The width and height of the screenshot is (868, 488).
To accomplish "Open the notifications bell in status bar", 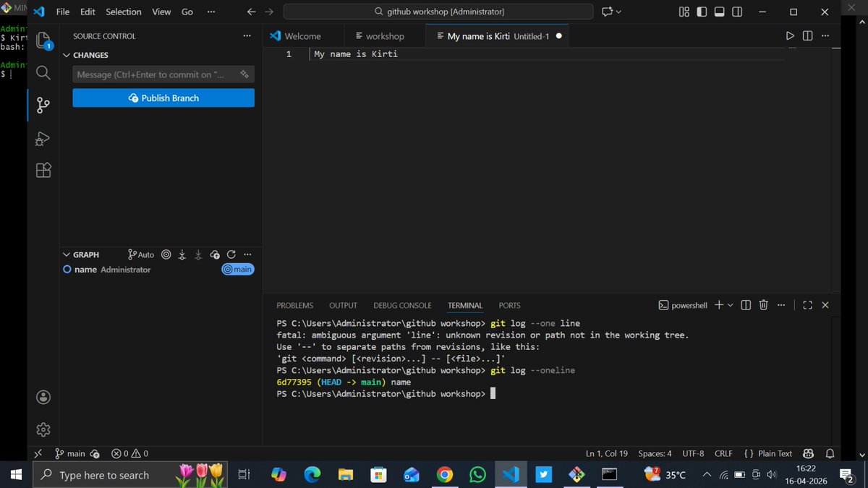I will [830, 453].
